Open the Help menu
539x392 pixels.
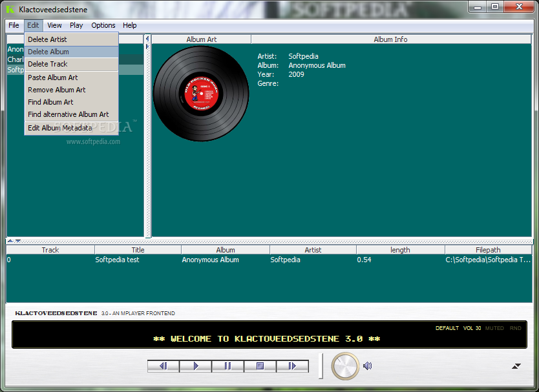tap(130, 25)
